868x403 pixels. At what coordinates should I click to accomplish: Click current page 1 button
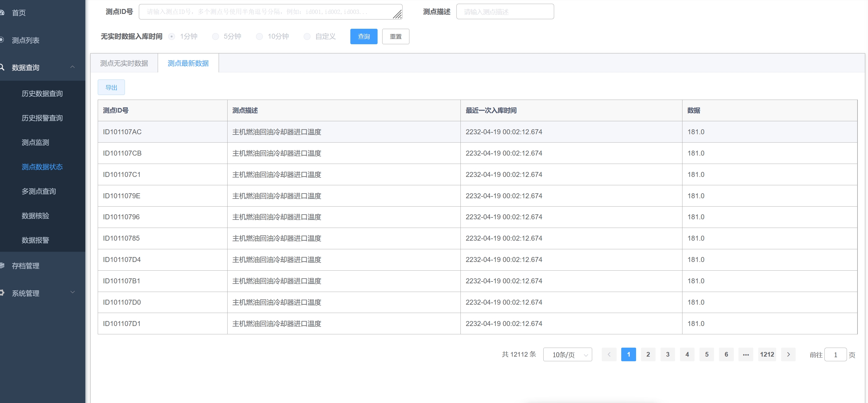point(628,354)
